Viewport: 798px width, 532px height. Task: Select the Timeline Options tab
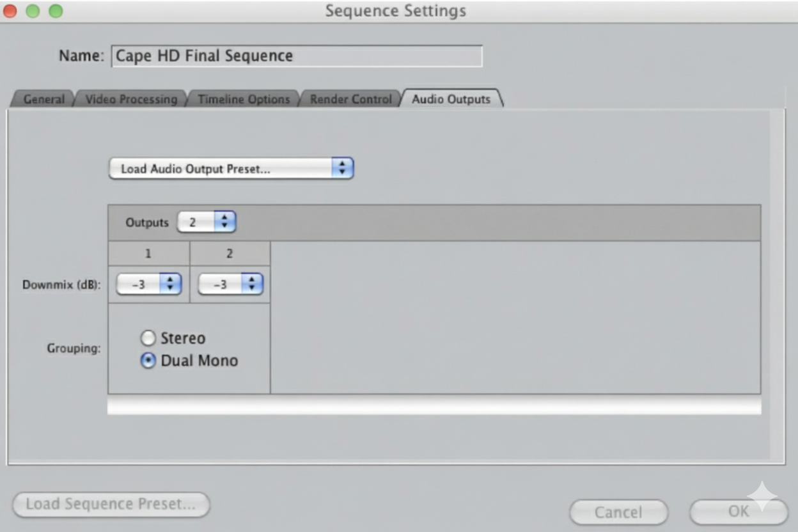[244, 99]
